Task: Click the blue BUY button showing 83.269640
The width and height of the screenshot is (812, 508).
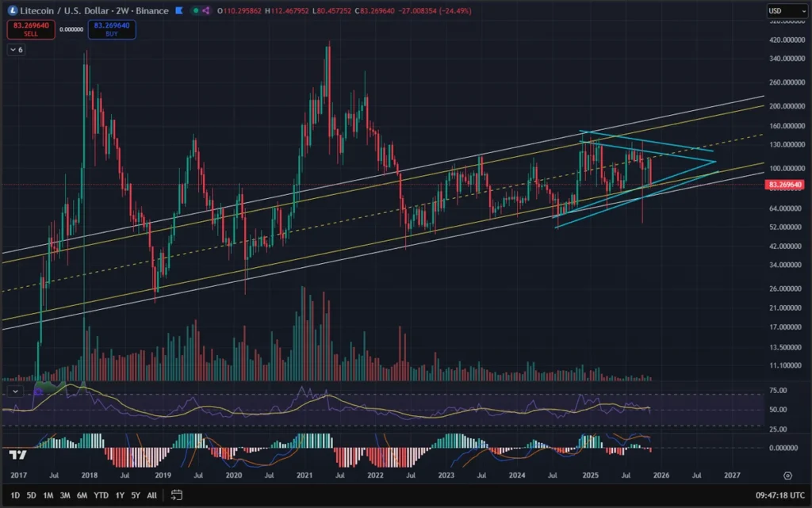Action: coord(111,29)
